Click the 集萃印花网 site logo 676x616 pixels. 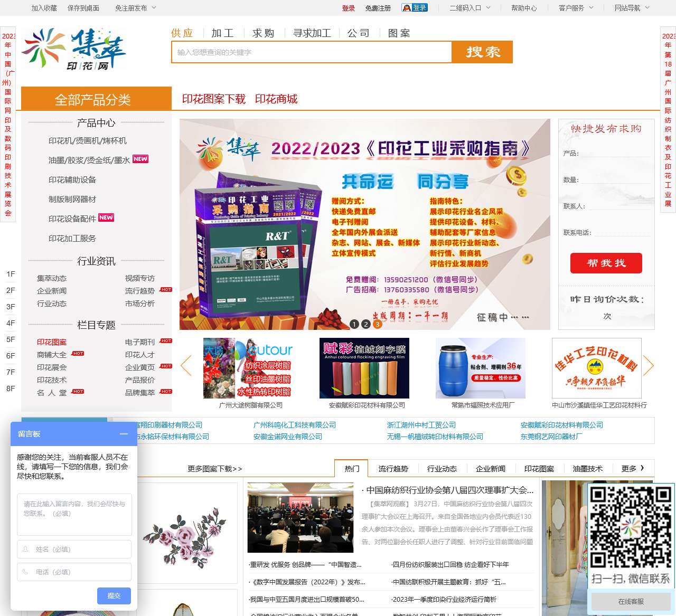point(73,49)
